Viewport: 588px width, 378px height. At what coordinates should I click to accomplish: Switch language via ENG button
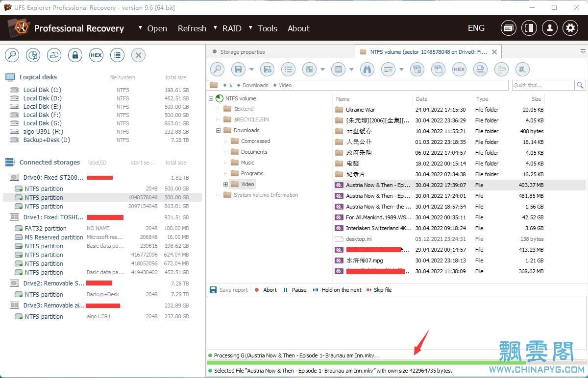pyautogui.click(x=476, y=28)
